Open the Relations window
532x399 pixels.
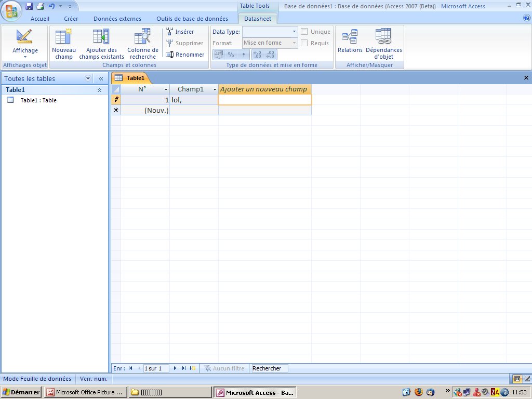(350, 42)
